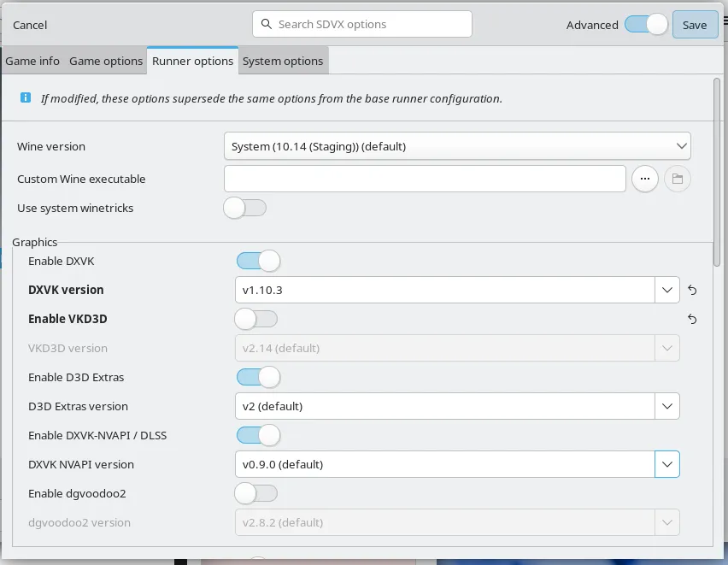Click the search magnifier icon
The height and width of the screenshot is (565, 728).
pyautogui.click(x=266, y=25)
